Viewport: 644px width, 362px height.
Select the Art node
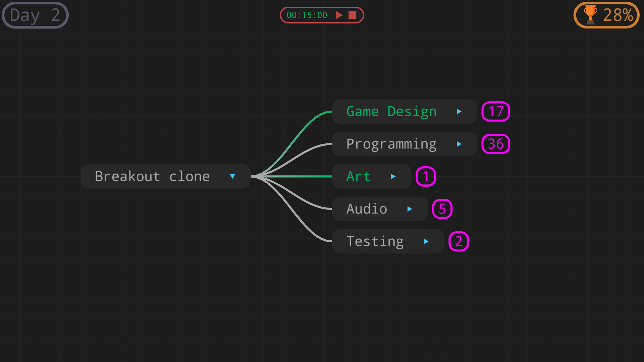[x=358, y=176]
